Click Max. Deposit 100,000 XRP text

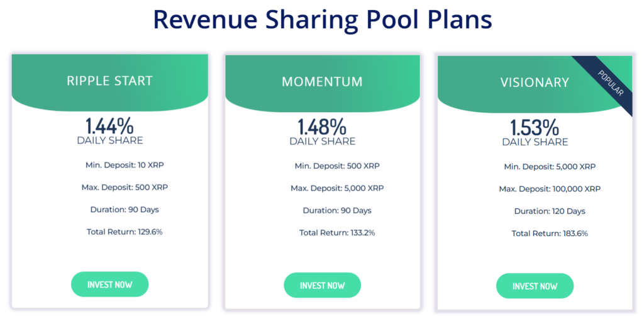click(550, 189)
